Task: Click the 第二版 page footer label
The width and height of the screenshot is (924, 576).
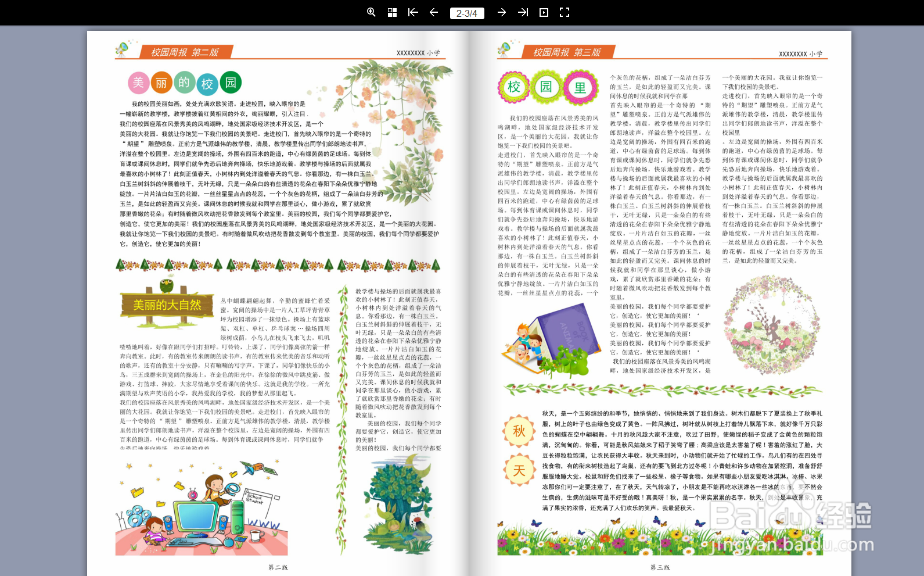Action: tap(278, 567)
